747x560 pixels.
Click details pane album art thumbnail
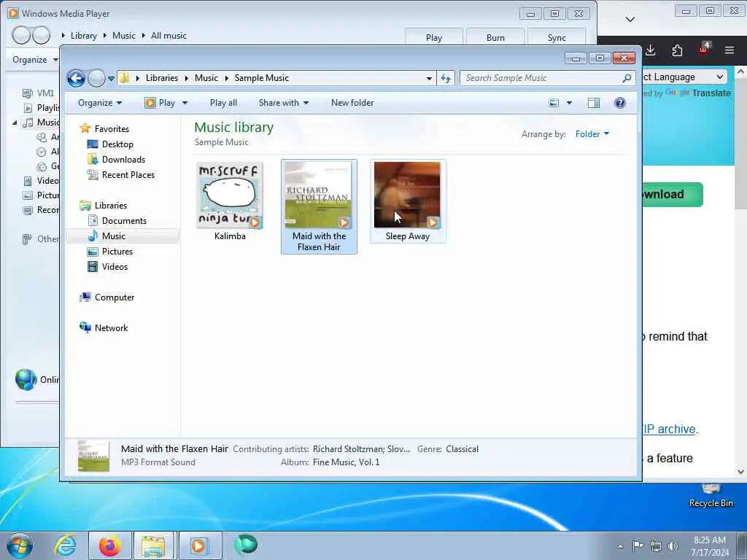pyautogui.click(x=94, y=456)
